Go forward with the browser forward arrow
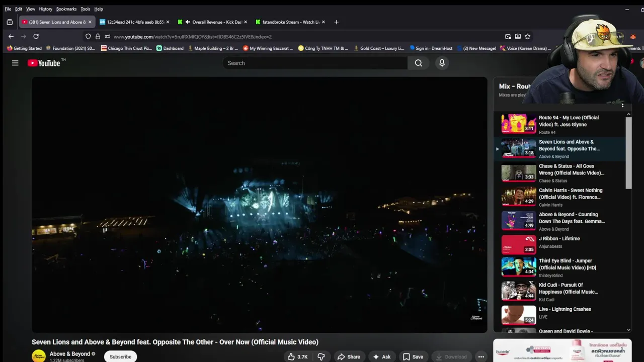644x362 pixels. tap(23, 36)
